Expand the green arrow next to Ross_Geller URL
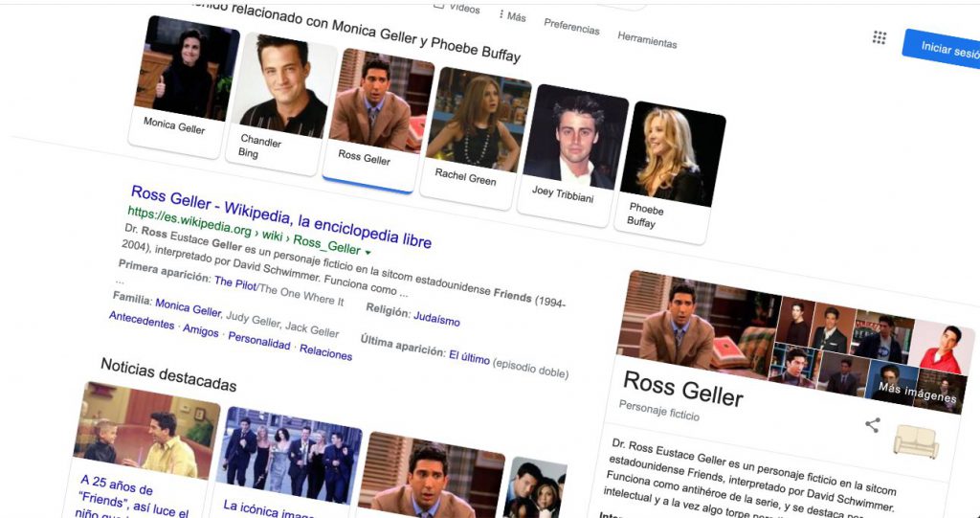Screen dimensions: 980x518 pos(367,253)
